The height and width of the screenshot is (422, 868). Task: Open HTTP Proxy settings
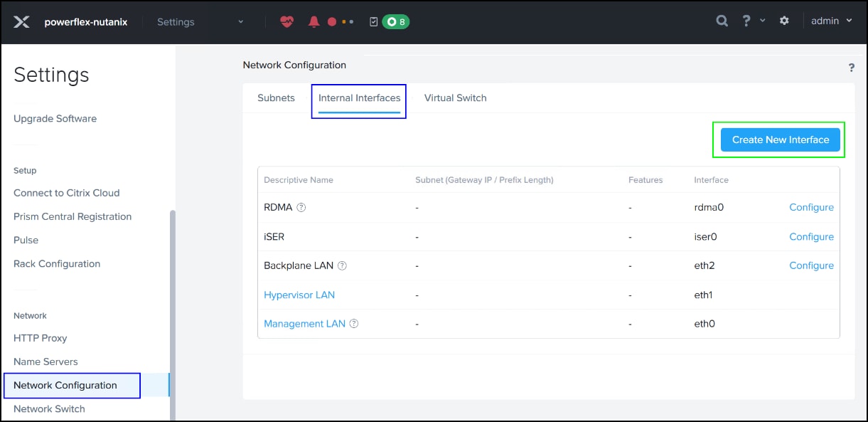41,338
